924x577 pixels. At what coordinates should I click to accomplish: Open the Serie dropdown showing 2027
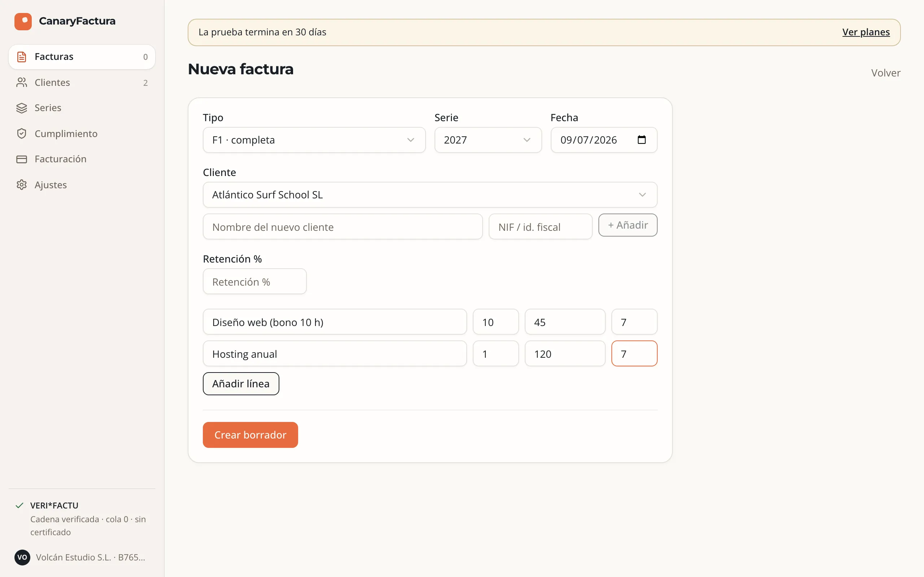pos(488,140)
